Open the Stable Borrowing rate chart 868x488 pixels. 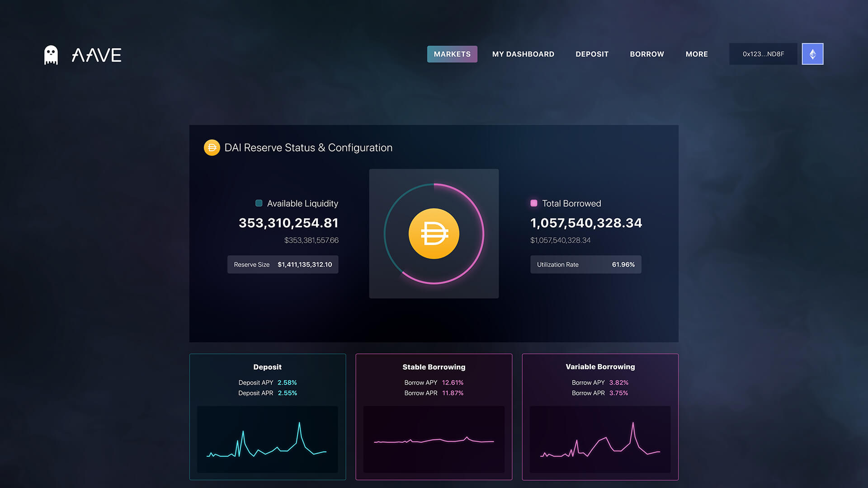click(x=434, y=439)
